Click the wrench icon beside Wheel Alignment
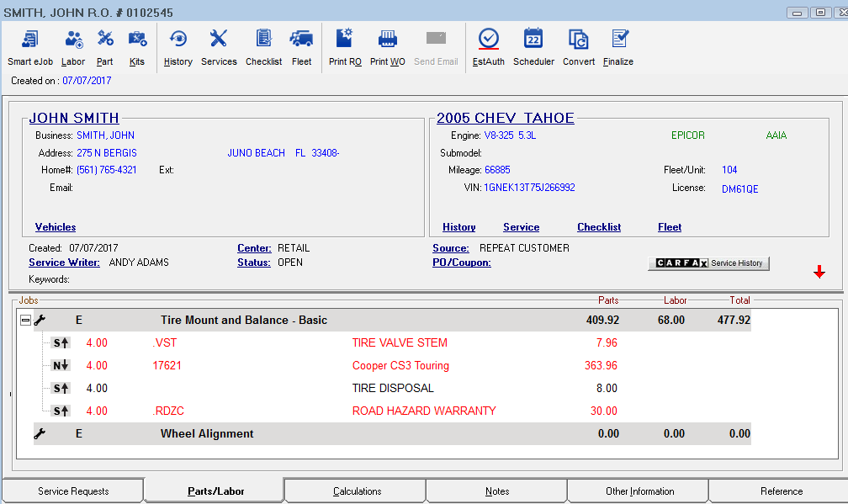Image resolution: width=848 pixels, height=504 pixels. point(40,432)
